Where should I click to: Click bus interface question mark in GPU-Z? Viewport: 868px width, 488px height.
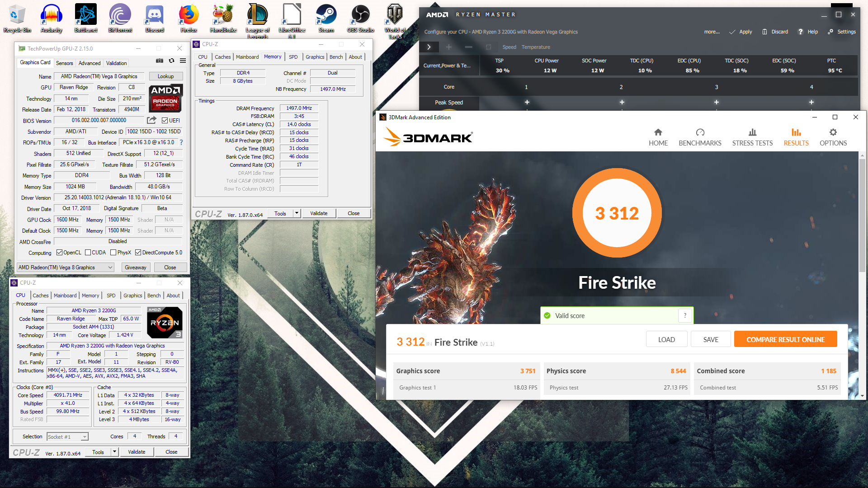point(181,142)
